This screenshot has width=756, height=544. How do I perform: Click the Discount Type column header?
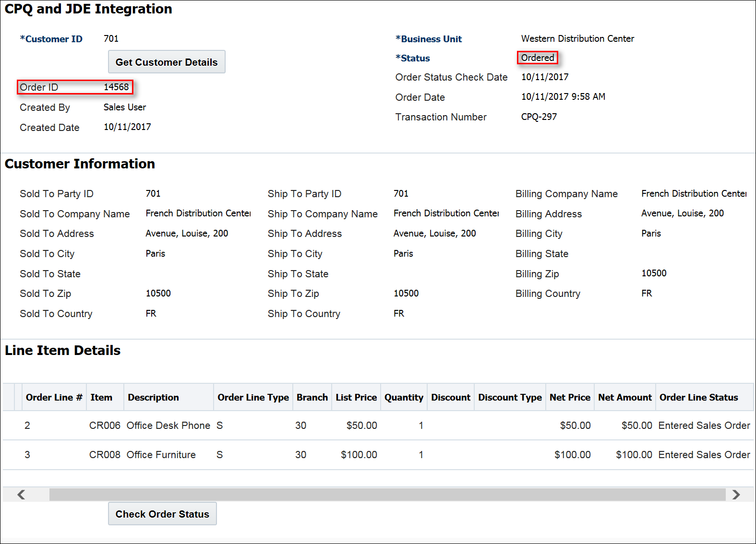(x=510, y=397)
